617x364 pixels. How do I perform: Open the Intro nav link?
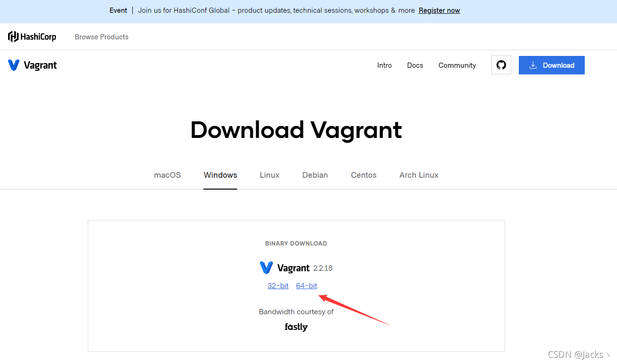click(x=385, y=65)
